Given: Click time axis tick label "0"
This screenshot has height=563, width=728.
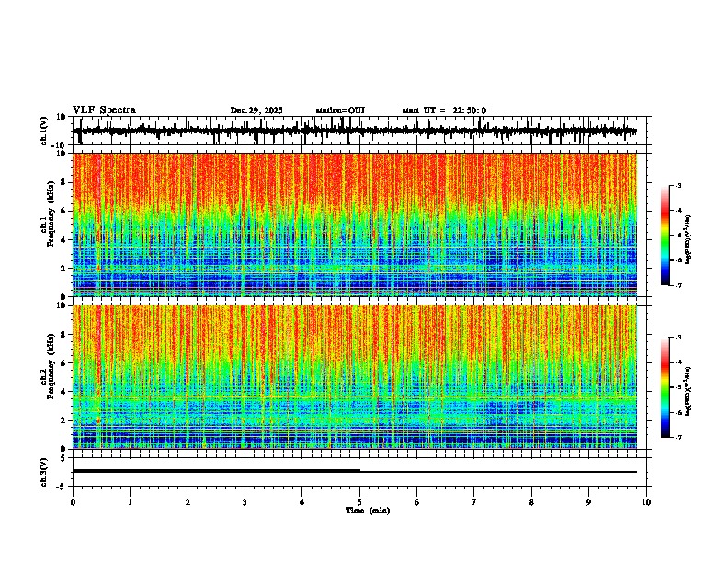Looking at the screenshot, I should tap(73, 502).
